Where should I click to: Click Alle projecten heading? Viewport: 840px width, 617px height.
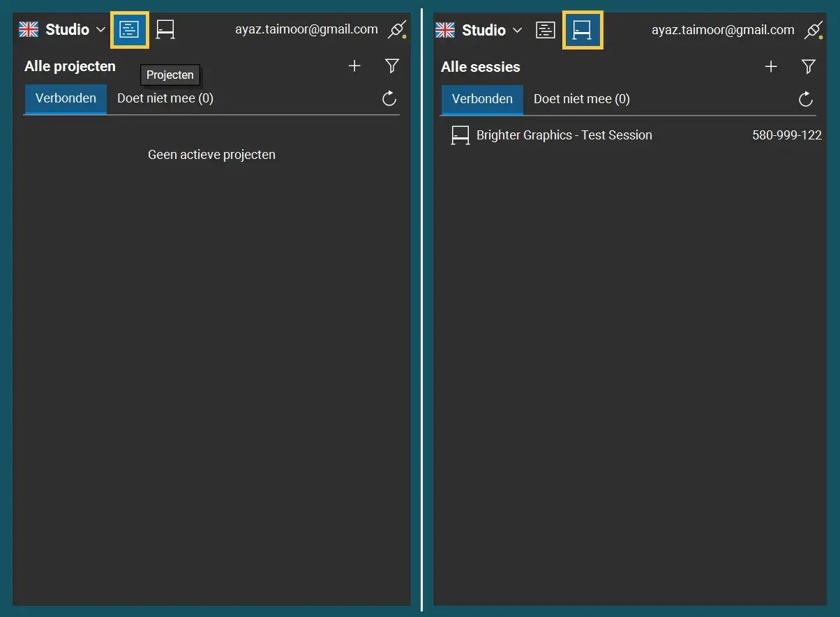pos(70,66)
